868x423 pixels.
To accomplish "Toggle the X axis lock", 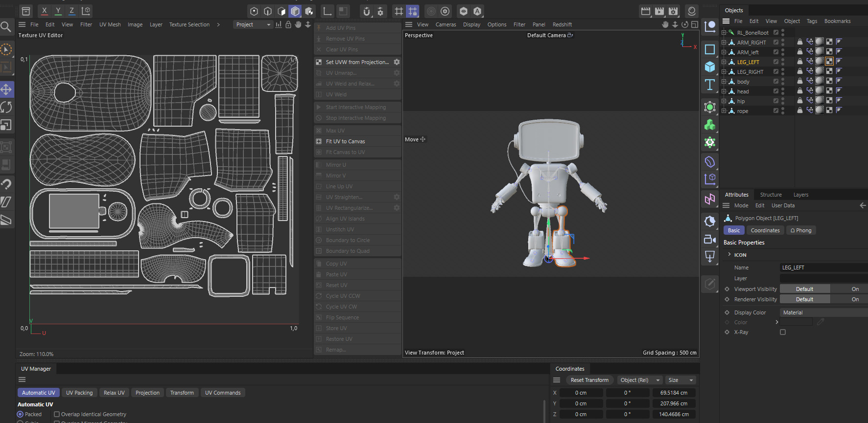I will 45,11.
